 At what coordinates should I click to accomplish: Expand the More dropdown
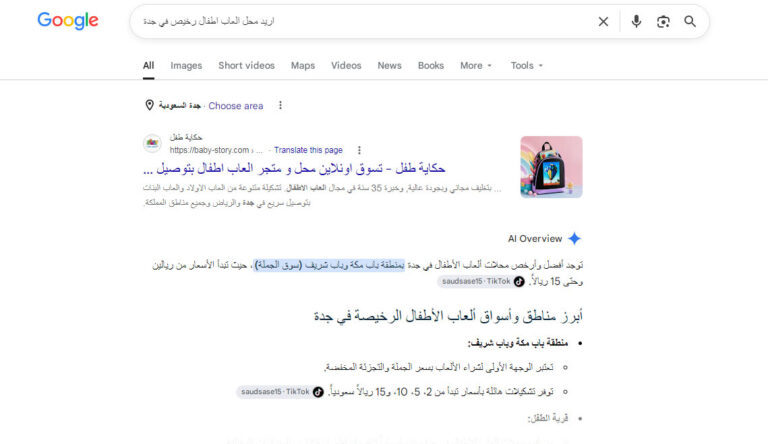[476, 66]
